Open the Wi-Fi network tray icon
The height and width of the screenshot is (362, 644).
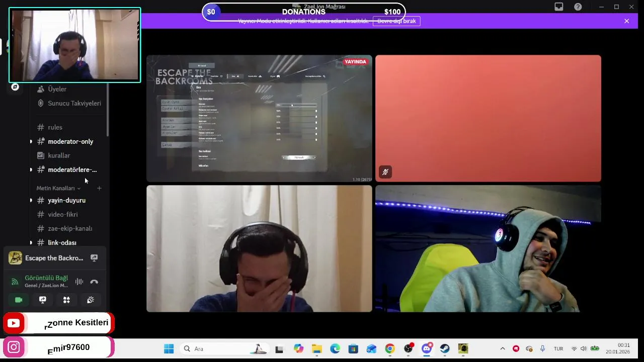(574, 348)
